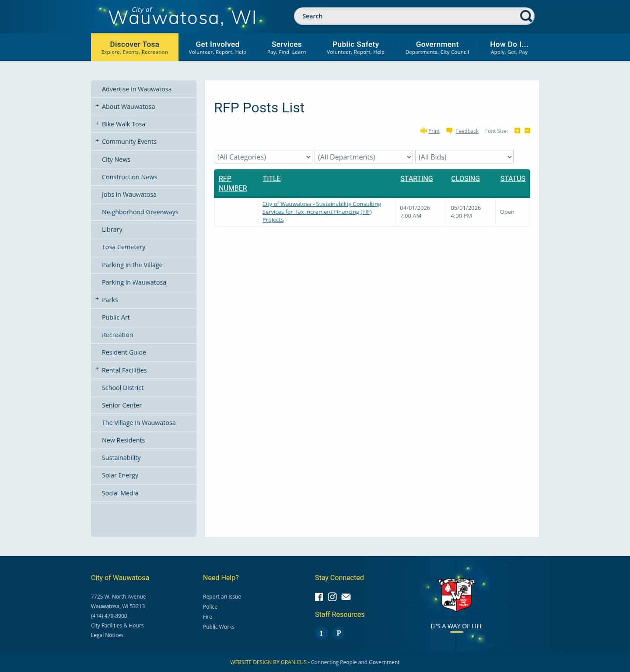Click the search magnifier icon
The height and width of the screenshot is (672, 630).
[526, 16]
